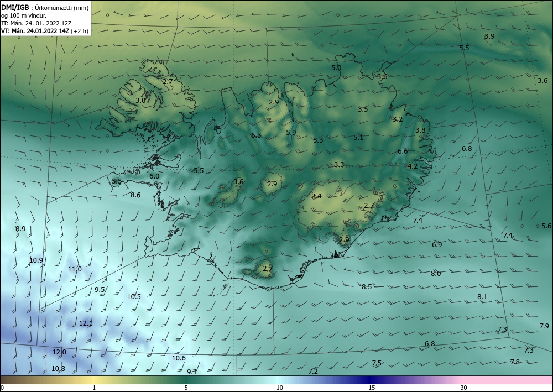Click the 3.8 value on the map
The width and height of the screenshot is (553, 392).
420,130
